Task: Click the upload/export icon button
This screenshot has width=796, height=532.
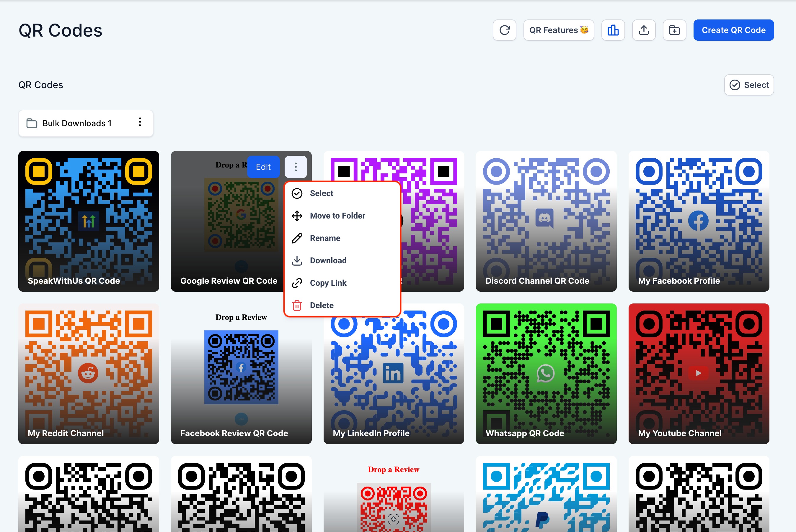Action: coord(644,30)
